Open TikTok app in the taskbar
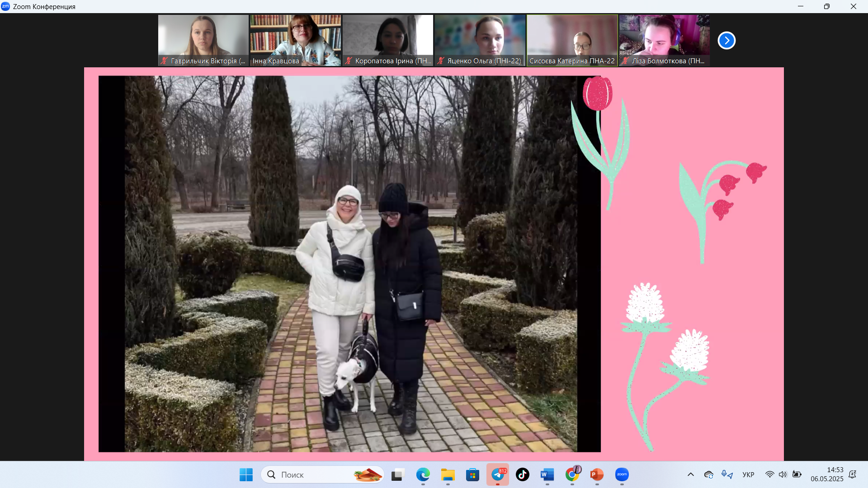The width and height of the screenshot is (868, 488). point(523,474)
